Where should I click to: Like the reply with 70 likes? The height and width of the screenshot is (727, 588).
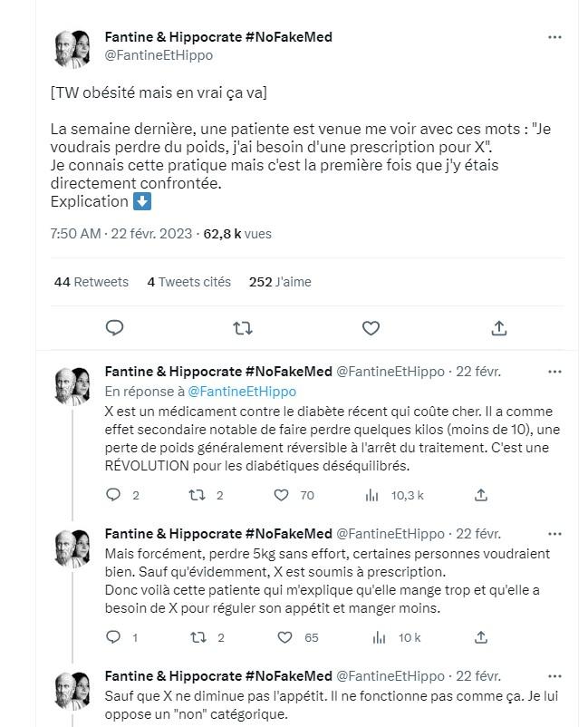click(x=281, y=495)
